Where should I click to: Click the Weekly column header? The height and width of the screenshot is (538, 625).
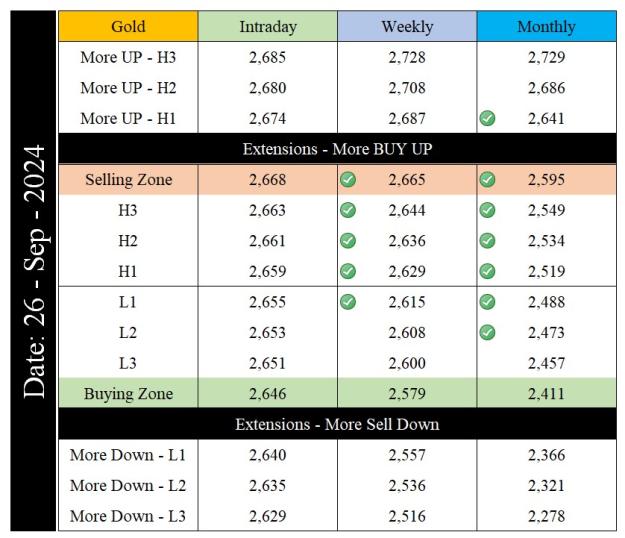click(x=407, y=26)
